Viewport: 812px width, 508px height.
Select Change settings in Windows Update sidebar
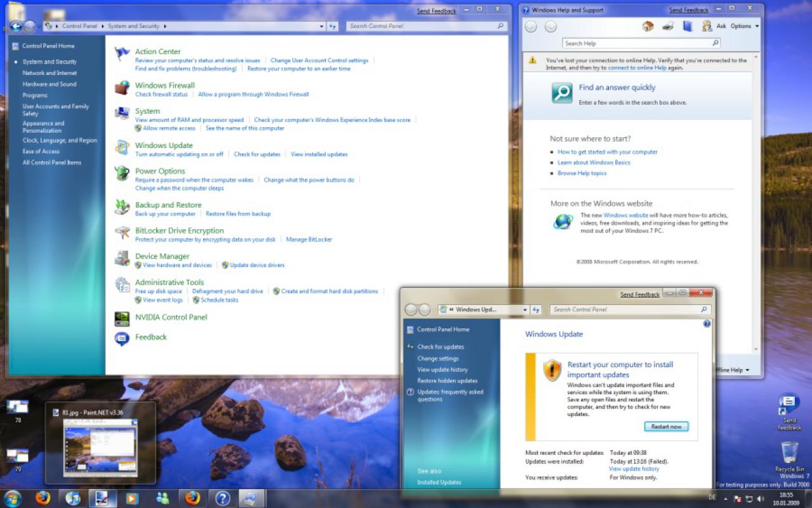[x=438, y=358]
